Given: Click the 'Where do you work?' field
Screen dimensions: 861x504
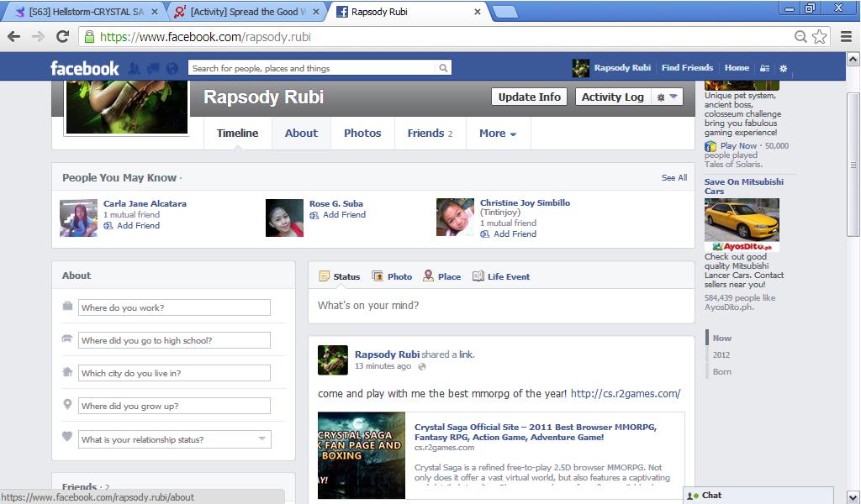Looking at the screenshot, I should pyautogui.click(x=174, y=307).
